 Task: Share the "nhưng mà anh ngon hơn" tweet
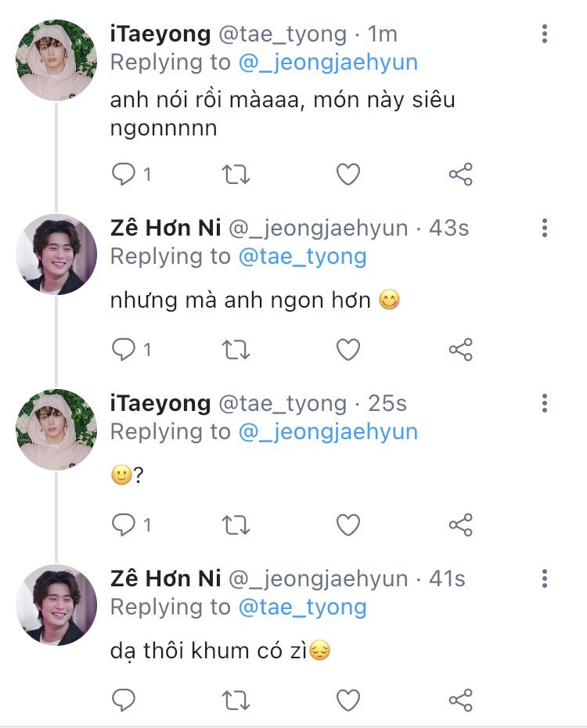[x=461, y=349]
